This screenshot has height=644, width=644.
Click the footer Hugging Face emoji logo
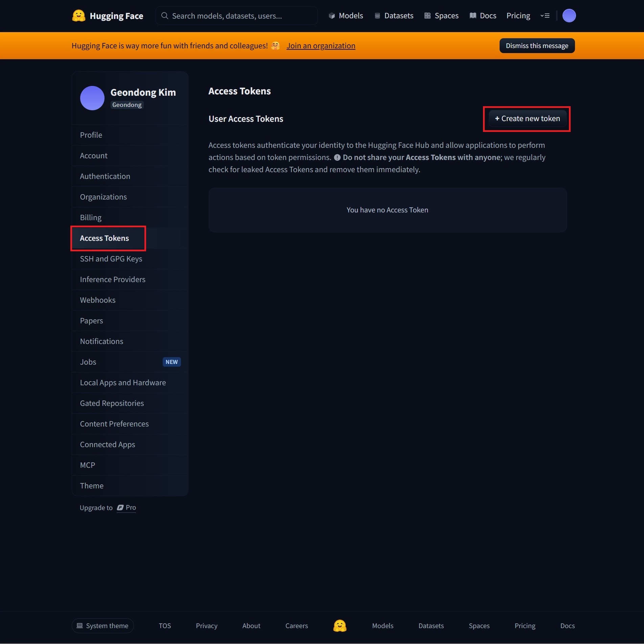(x=340, y=626)
